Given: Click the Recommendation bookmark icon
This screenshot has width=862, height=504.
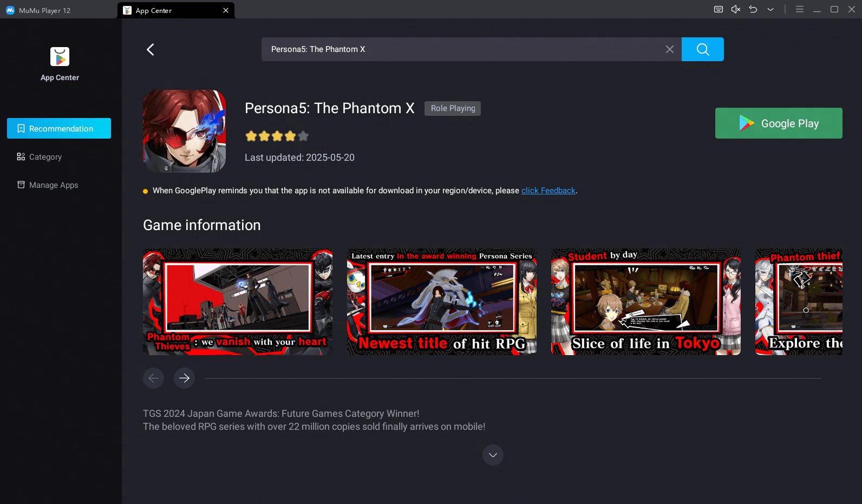Looking at the screenshot, I should point(21,128).
